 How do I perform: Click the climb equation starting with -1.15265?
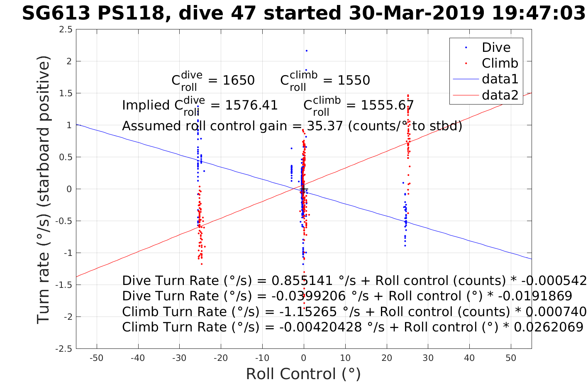(354, 312)
